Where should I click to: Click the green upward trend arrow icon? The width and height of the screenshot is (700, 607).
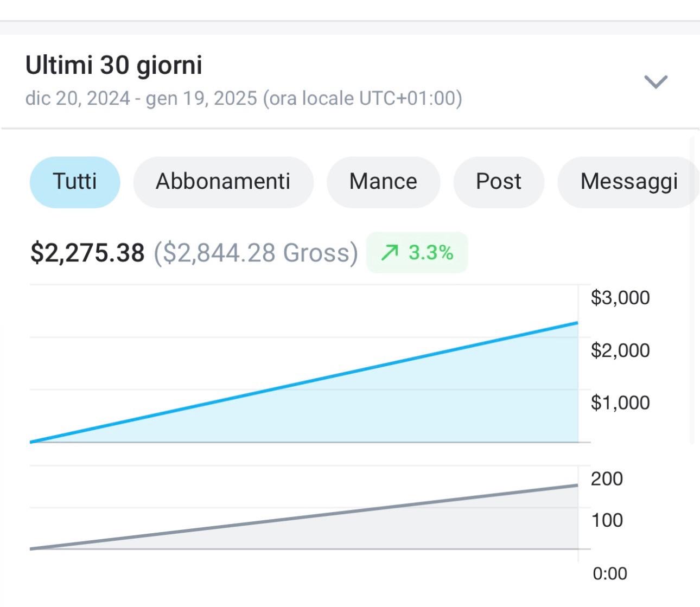click(390, 252)
